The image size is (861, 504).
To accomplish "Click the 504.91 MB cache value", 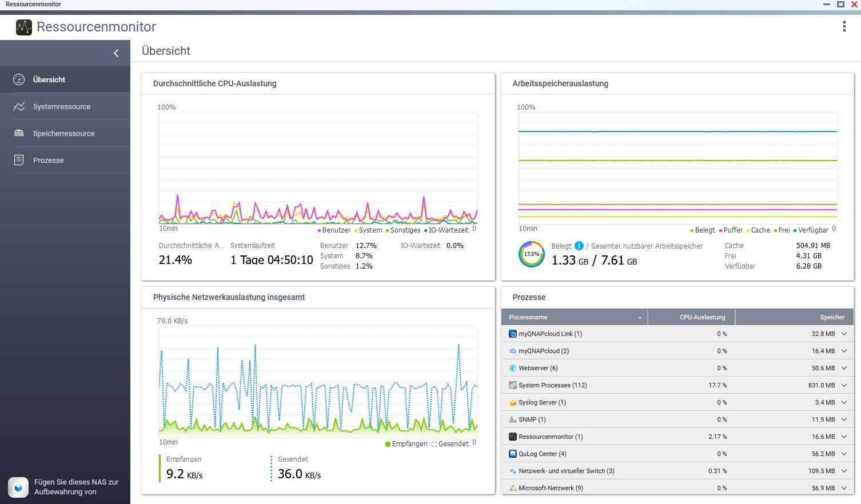I will [813, 246].
